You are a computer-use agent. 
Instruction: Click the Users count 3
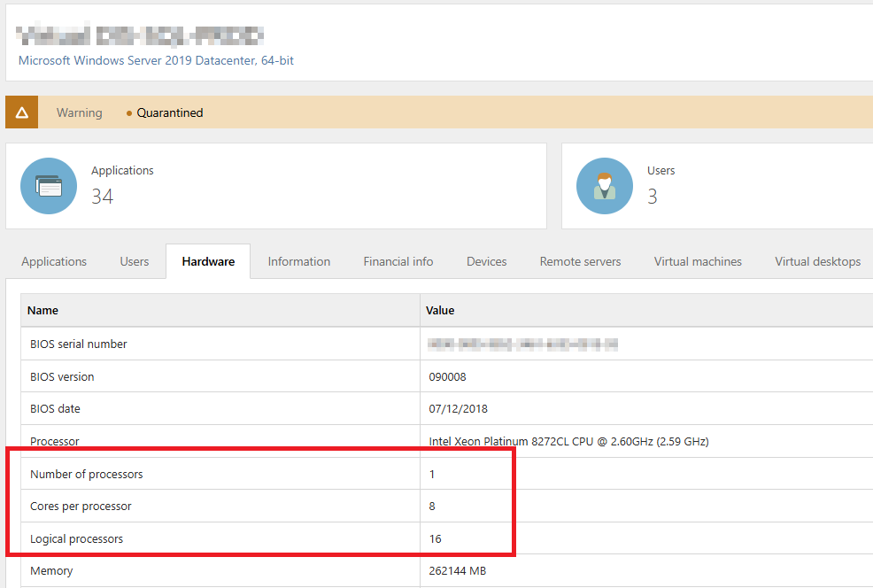click(x=652, y=197)
